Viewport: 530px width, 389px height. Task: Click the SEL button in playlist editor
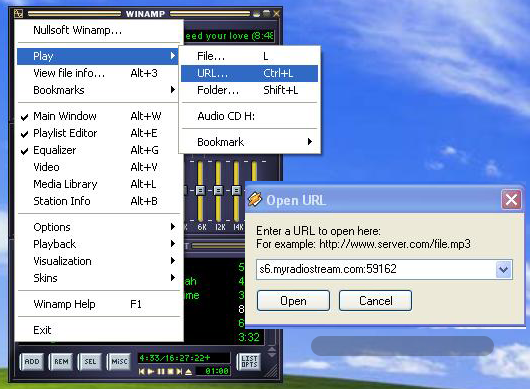point(90,362)
